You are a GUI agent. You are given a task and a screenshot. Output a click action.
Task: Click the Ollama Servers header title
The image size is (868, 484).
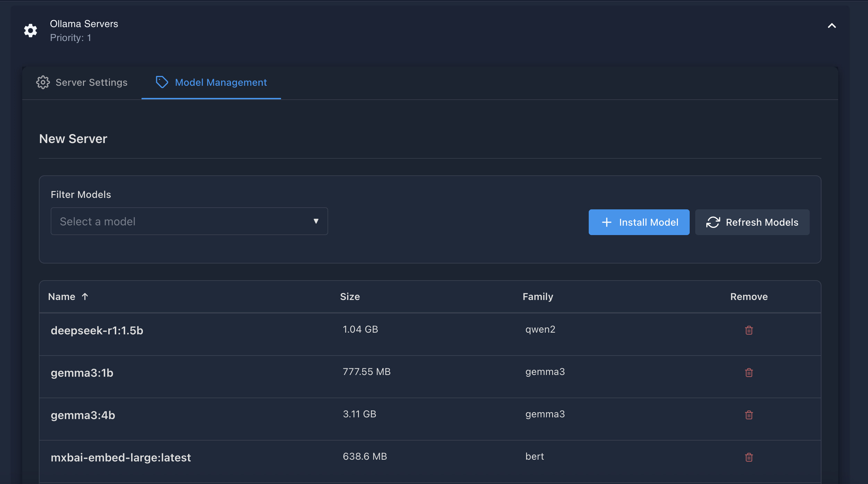(84, 24)
